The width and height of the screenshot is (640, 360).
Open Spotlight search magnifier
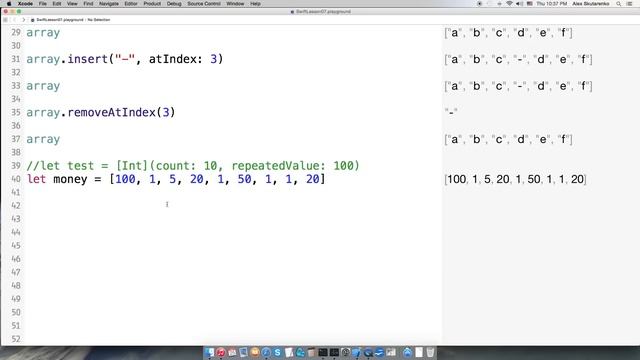point(619,4)
